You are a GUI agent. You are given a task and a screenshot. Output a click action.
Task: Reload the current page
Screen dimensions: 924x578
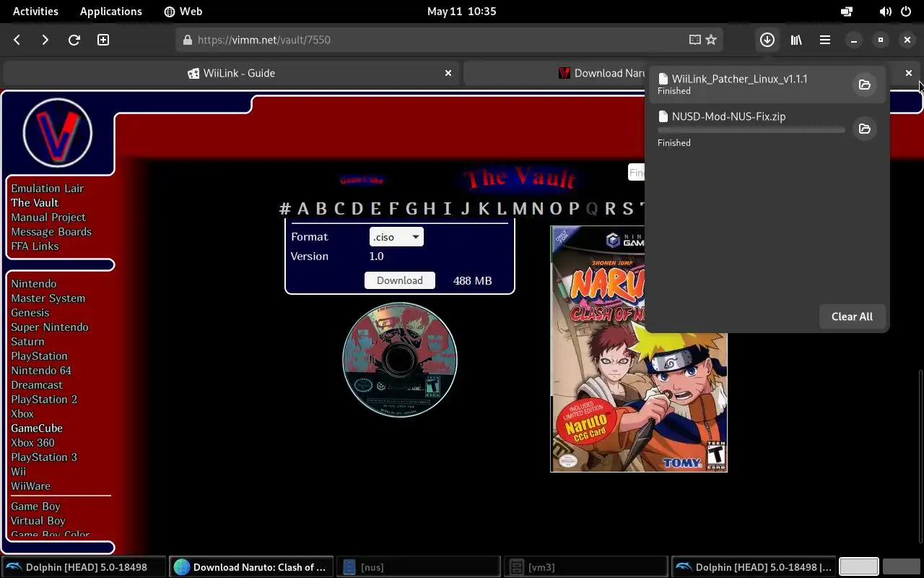click(x=74, y=40)
